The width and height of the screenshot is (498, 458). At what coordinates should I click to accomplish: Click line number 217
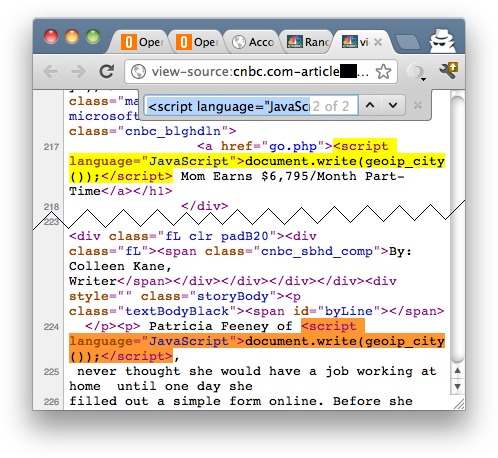click(51, 147)
